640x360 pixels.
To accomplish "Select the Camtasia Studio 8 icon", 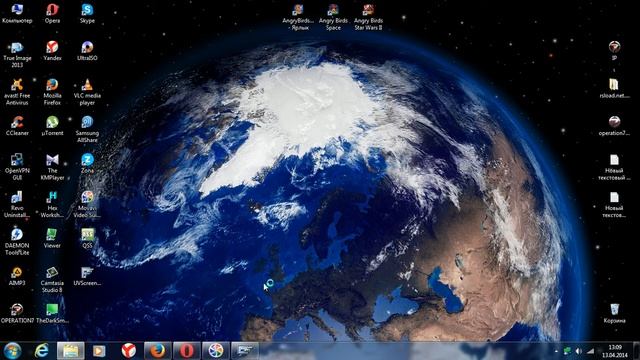I will click(52, 279).
